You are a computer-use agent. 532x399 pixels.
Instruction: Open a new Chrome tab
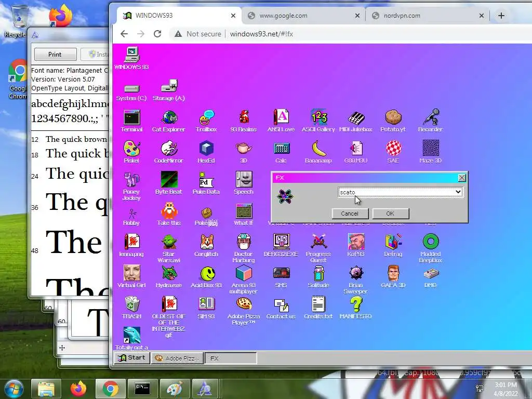(x=501, y=15)
